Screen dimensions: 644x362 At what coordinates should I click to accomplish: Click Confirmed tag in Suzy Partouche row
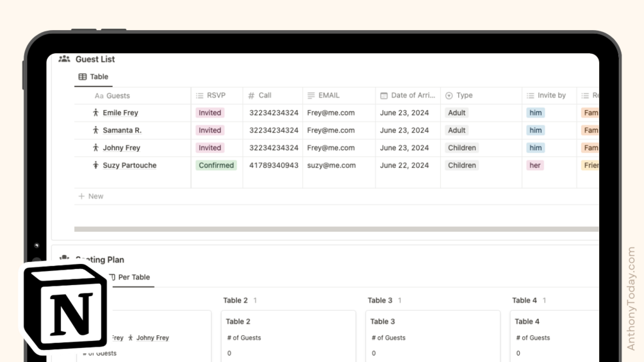pos(216,165)
